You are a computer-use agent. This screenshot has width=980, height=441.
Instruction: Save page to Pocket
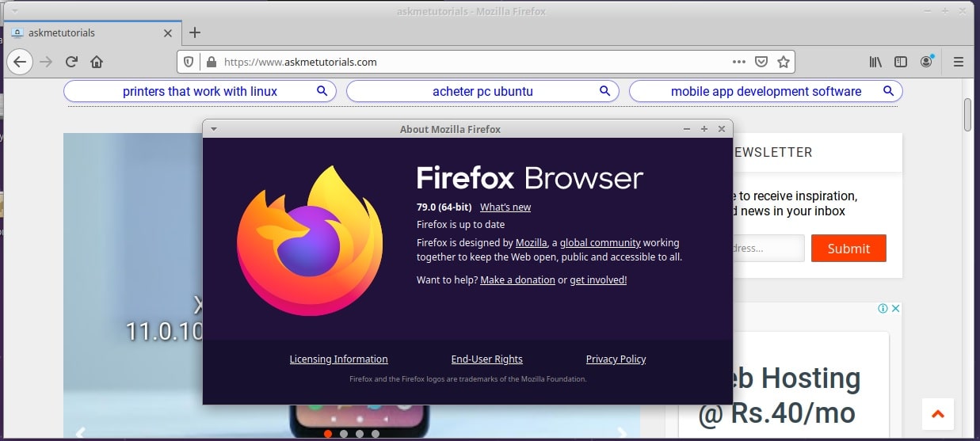[x=761, y=61]
